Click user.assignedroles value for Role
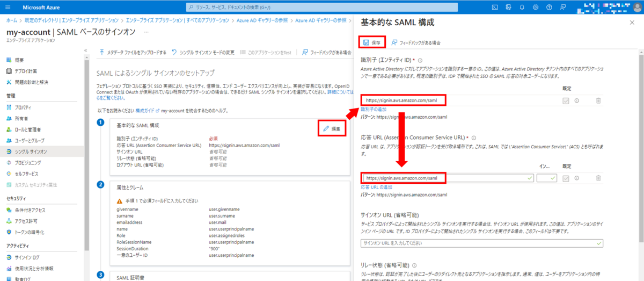The width and height of the screenshot is (644, 281). click(226, 235)
